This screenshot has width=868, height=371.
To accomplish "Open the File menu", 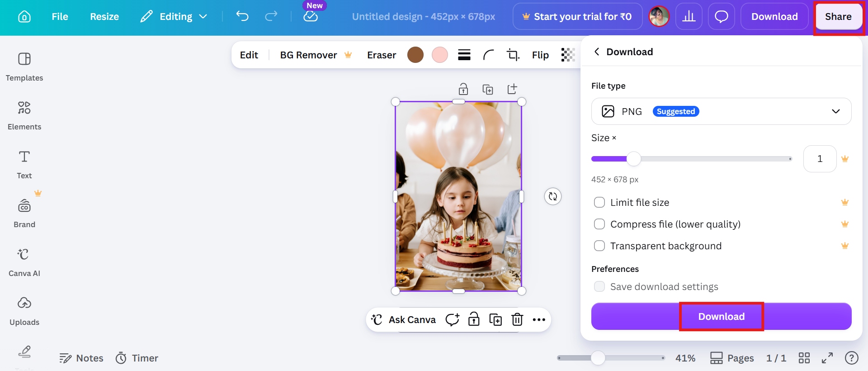I will pyautogui.click(x=60, y=17).
